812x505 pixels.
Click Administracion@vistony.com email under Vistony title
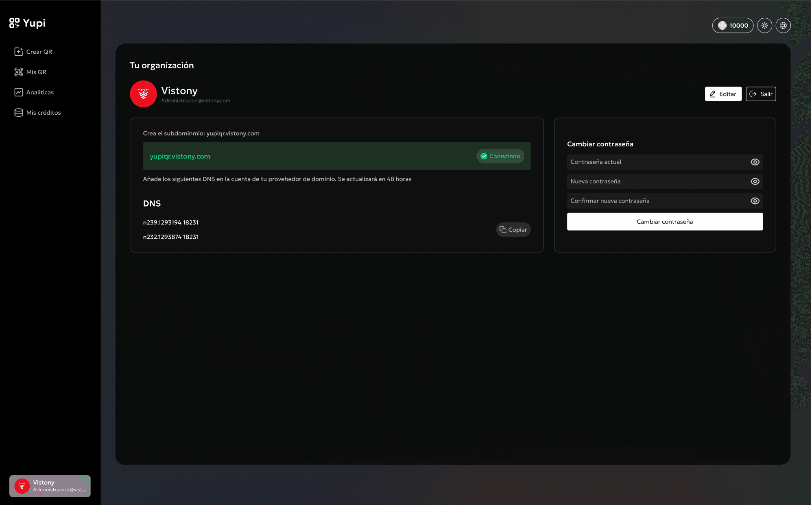pos(196,100)
